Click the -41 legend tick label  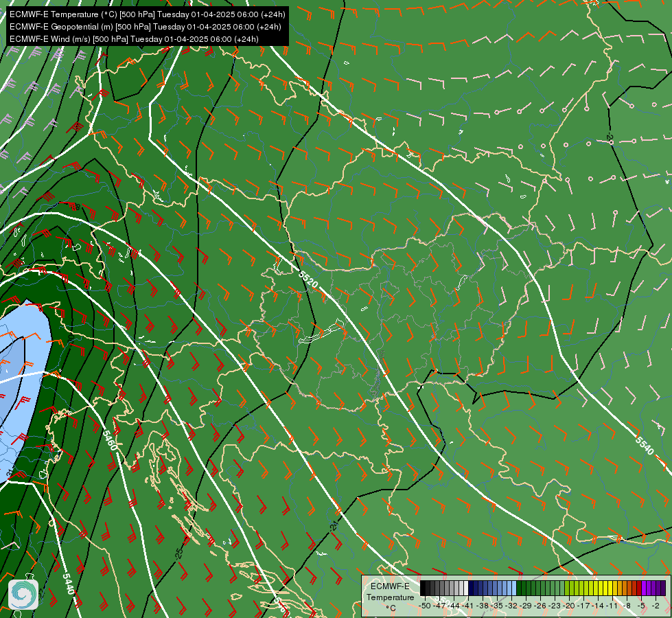tap(467, 606)
